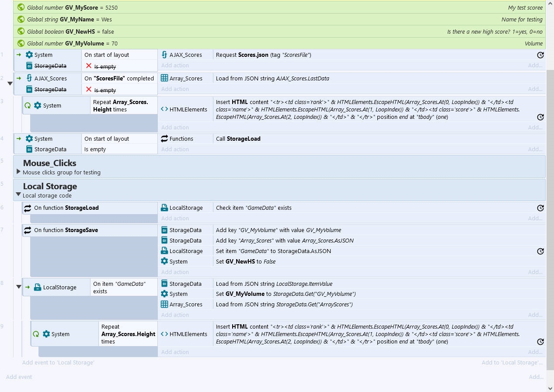This screenshot has width=554, height=392.
Task: Click the globe icon beside GV_MyScore
Action: tap(21, 7)
